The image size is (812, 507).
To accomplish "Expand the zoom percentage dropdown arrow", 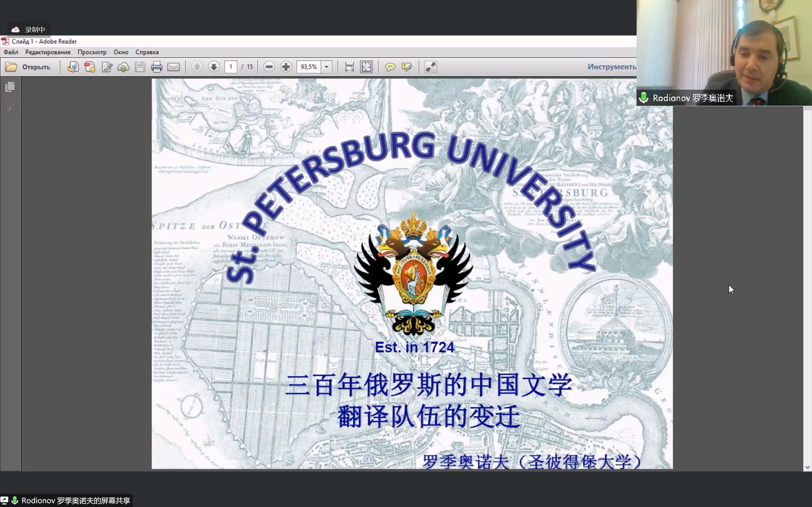I will point(326,67).
